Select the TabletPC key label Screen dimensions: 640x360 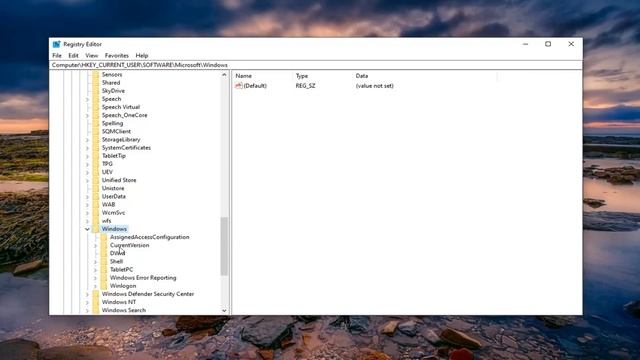coord(121,270)
